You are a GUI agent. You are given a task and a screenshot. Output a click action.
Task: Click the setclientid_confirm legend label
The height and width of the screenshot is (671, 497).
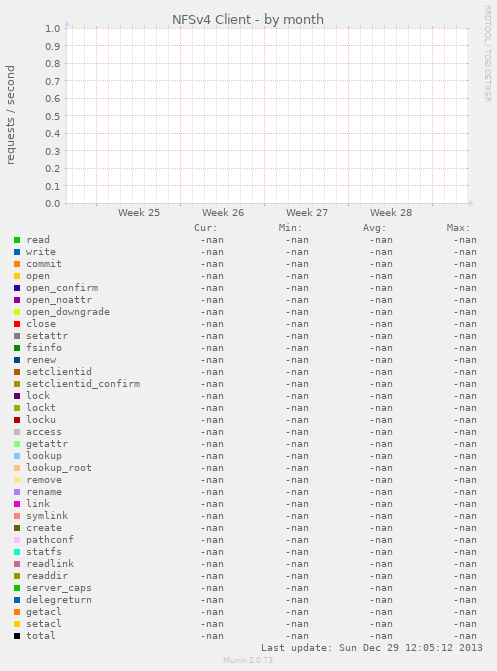[x=83, y=384]
